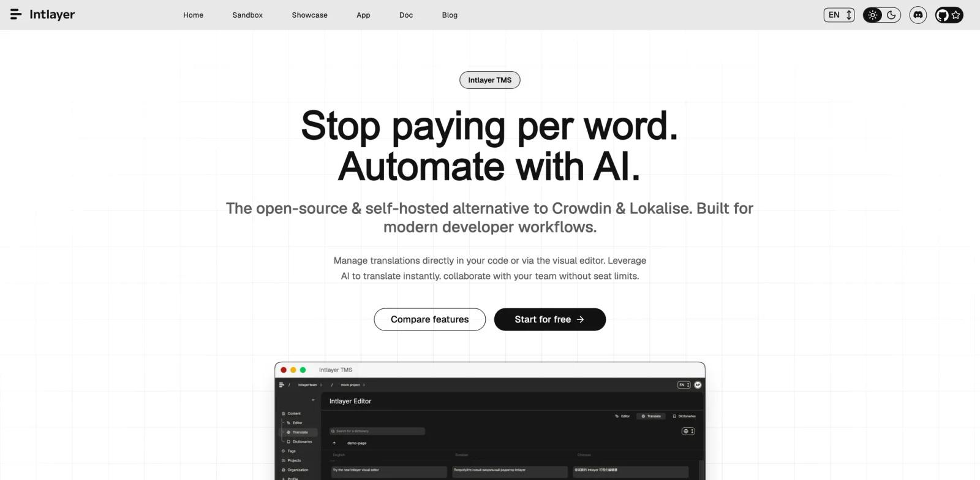Open the Sandbox nav link
The width and height of the screenshot is (980, 480).
coord(247,15)
